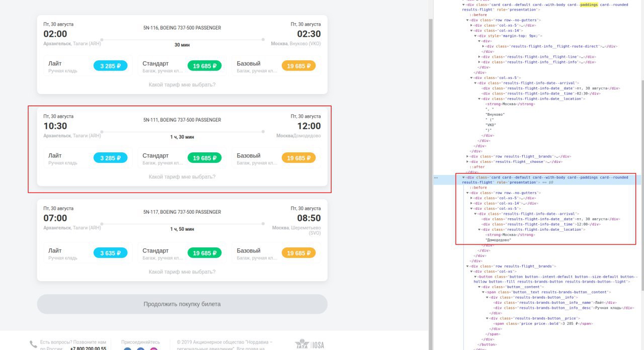The width and height of the screenshot is (644, 350).
Task: Click arrival time 08:50 on flight card
Action: tap(309, 218)
